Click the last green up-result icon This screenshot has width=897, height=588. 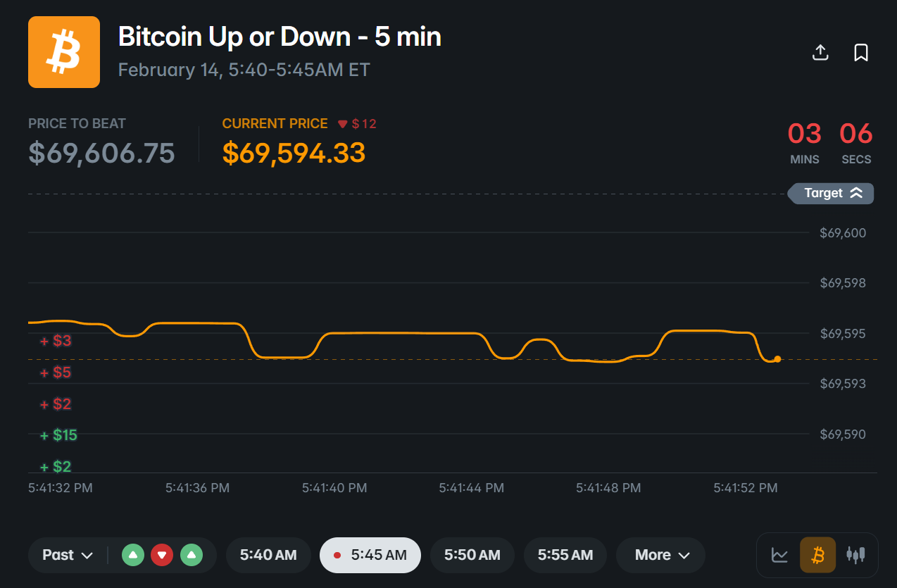coord(192,555)
